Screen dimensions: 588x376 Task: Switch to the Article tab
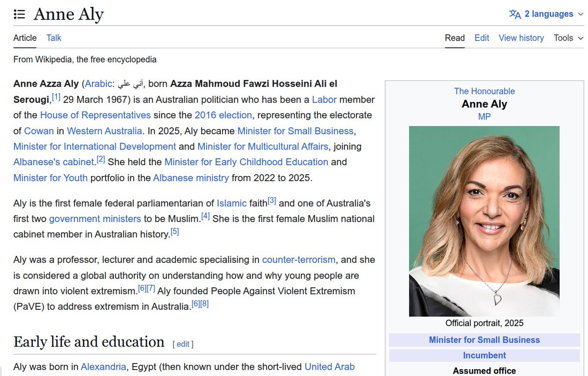(x=25, y=38)
